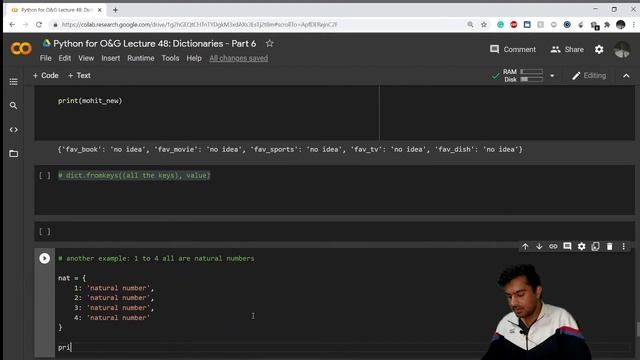640x360 pixels.
Task: View Disk usage bar
Action: click(531, 79)
